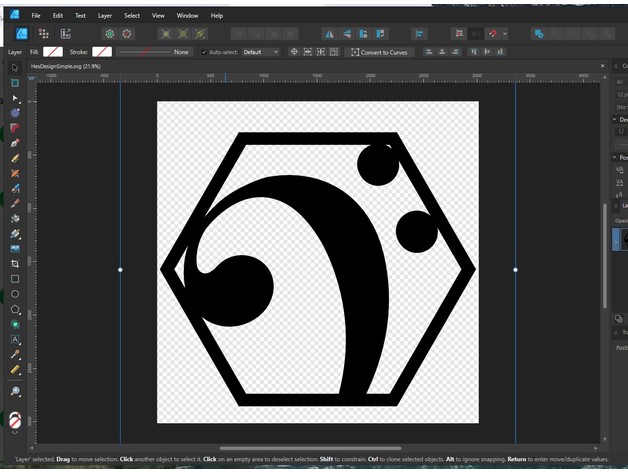The image size is (628, 472).
Task: Select the Rectangle shape tool
Action: coord(15,279)
